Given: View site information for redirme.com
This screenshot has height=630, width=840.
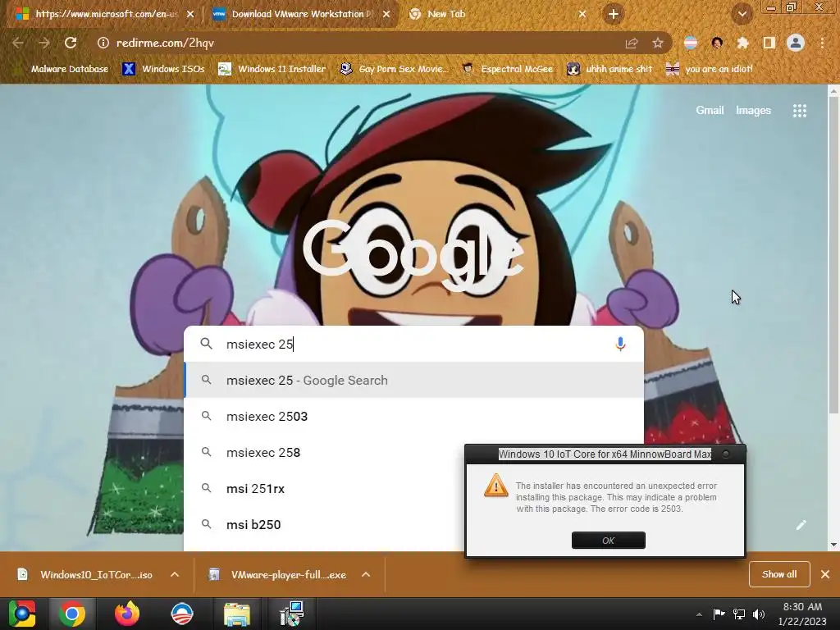Looking at the screenshot, I should click(x=103, y=43).
